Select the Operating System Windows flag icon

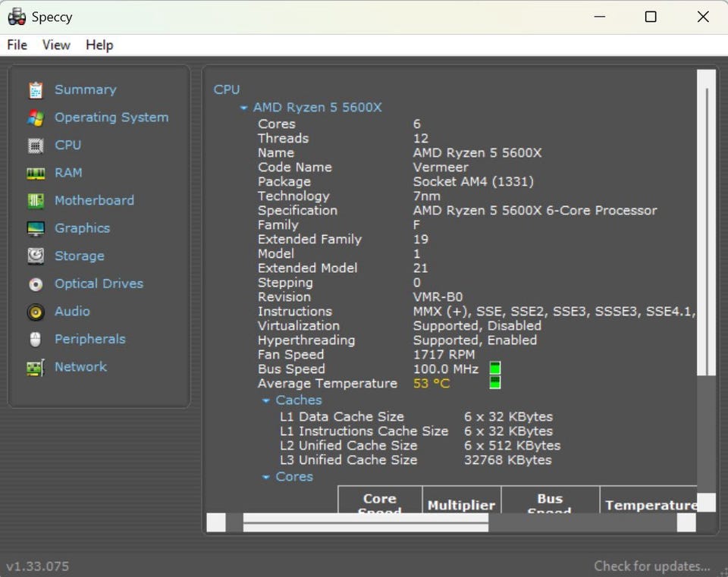(36, 118)
